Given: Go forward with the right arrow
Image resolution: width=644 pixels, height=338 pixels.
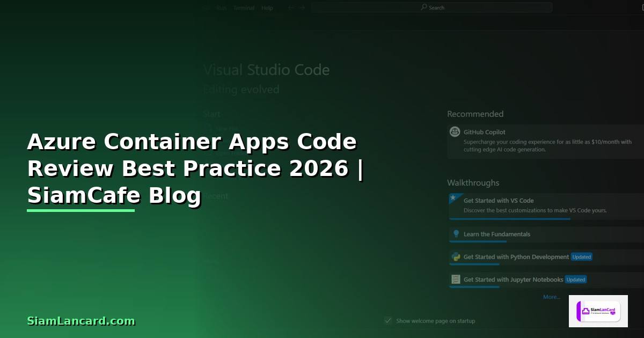Looking at the screenshot, I should tap(303, 8).
